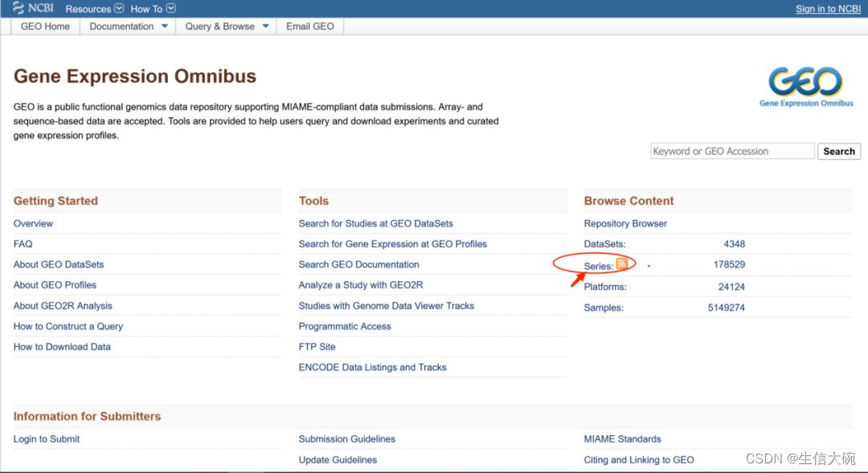Click the Gene Expression Omnibus page heading
Image resolution: width=868 pixels, height=473 pixels.
point(135,76)
